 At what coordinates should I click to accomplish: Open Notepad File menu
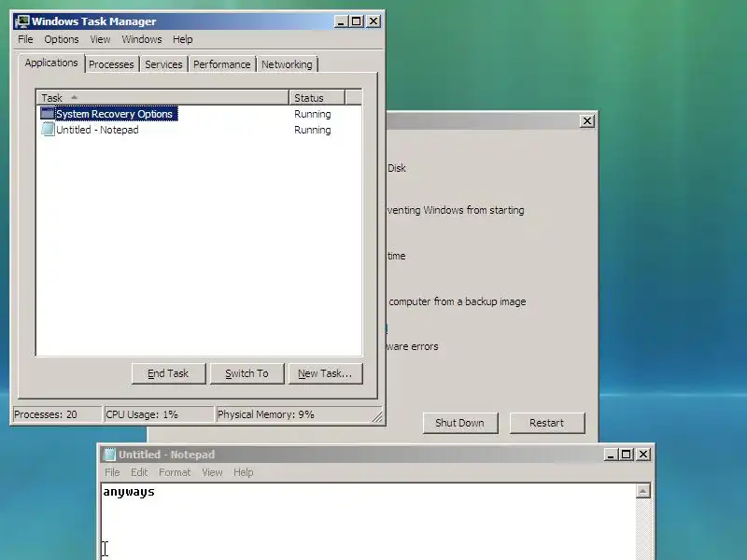pyautogui.click(x=112, y=472)
